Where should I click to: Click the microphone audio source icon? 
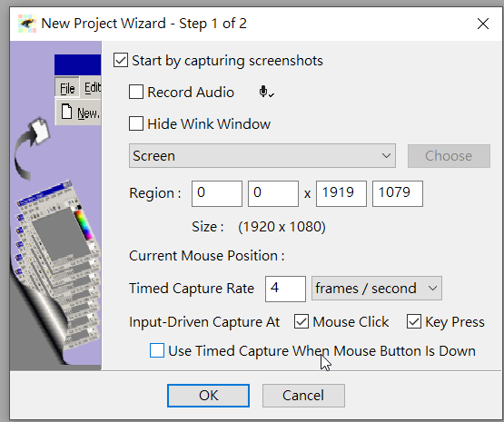(266, 93)
